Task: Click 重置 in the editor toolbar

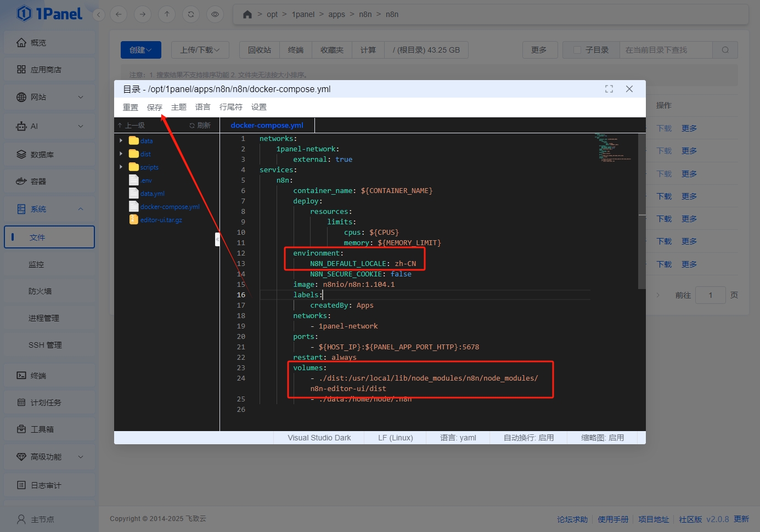Action: [x=131, y=107]
